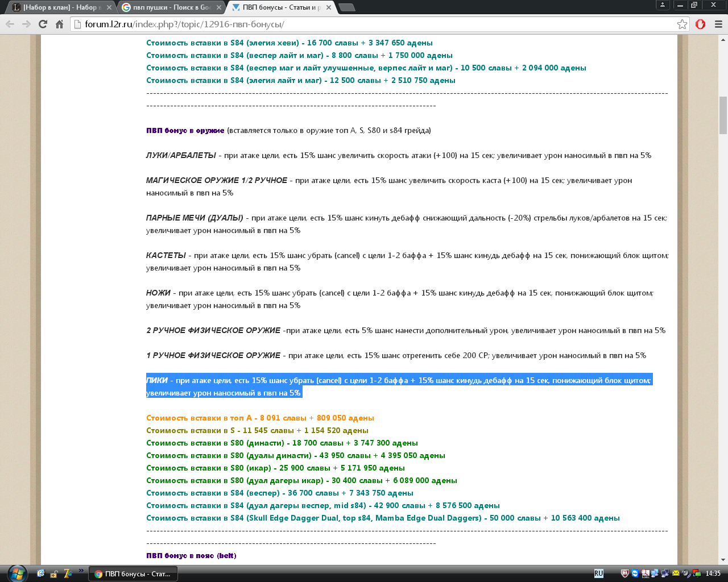Image resolution: width=728 pixels, height=582 pixels.
Task: Open the Chrome user profile button
Action: pos(662,5)
